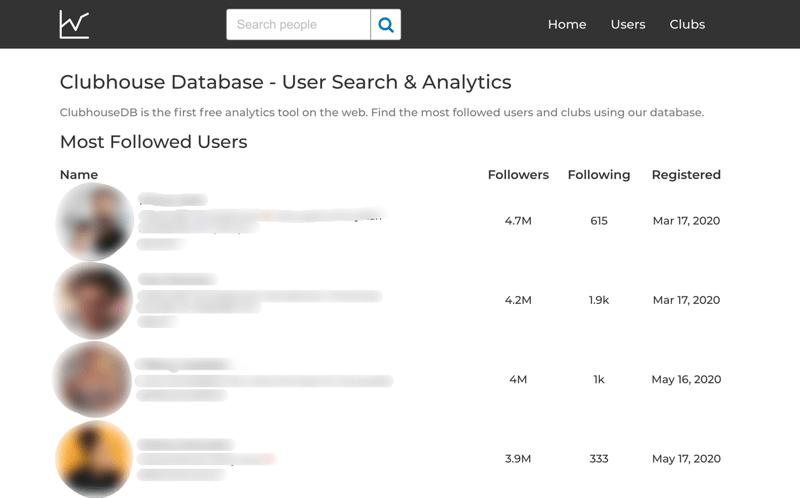Click orange-background avatar with 3.9M followers
Viewport: 800px width, 498px height.
click(x=94, y=458)
